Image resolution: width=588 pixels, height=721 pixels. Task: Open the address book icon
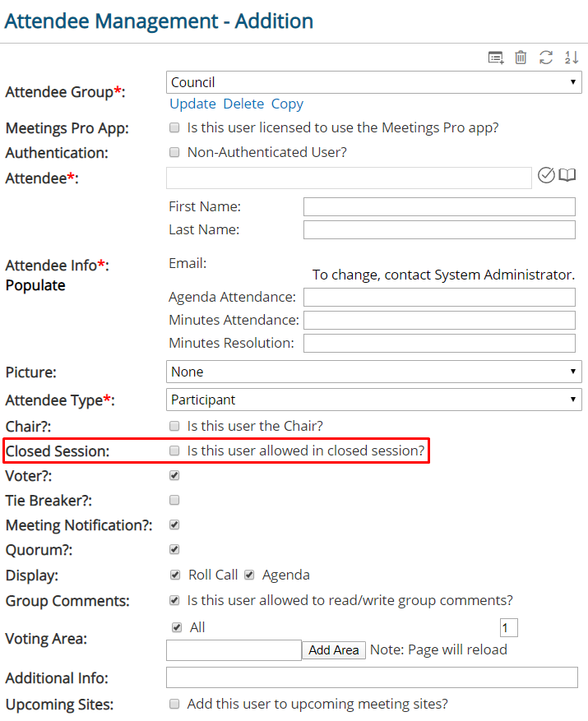tap(567, 175)
